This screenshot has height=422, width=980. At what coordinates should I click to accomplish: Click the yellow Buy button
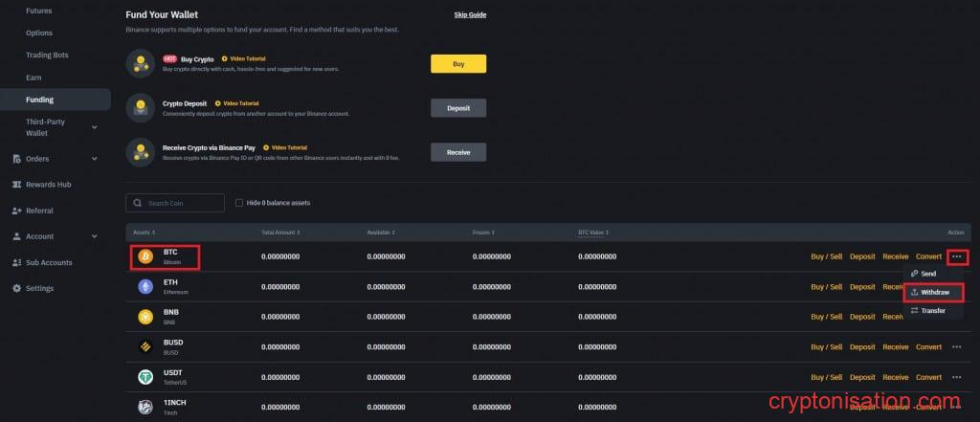click(x=458, y=64)
